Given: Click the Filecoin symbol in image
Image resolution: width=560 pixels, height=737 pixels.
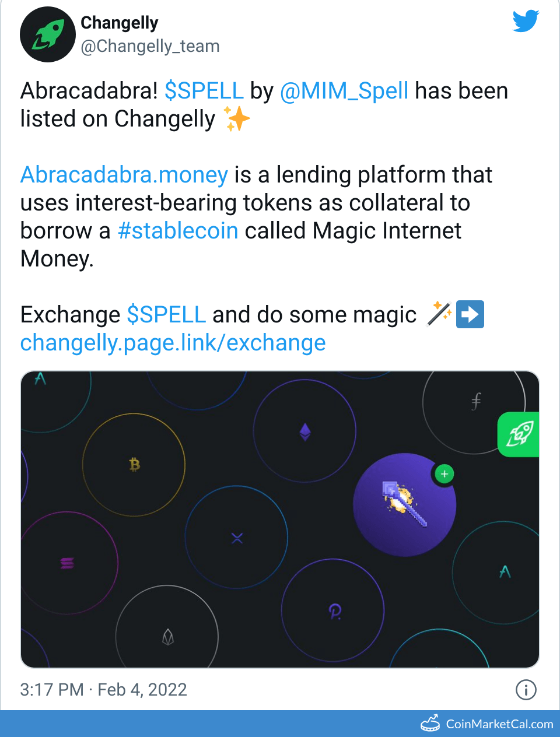Looking at the screenshot, I should [476, 401].
